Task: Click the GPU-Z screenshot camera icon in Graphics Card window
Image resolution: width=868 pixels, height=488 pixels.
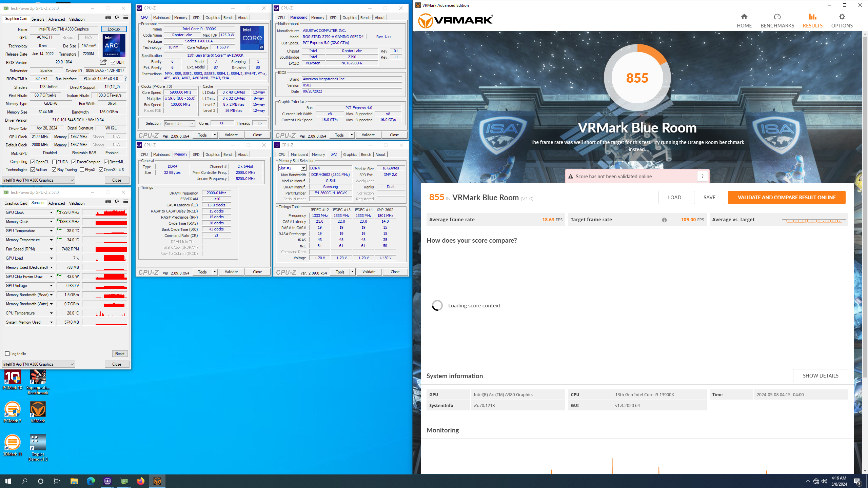Action: click(108, 17)
